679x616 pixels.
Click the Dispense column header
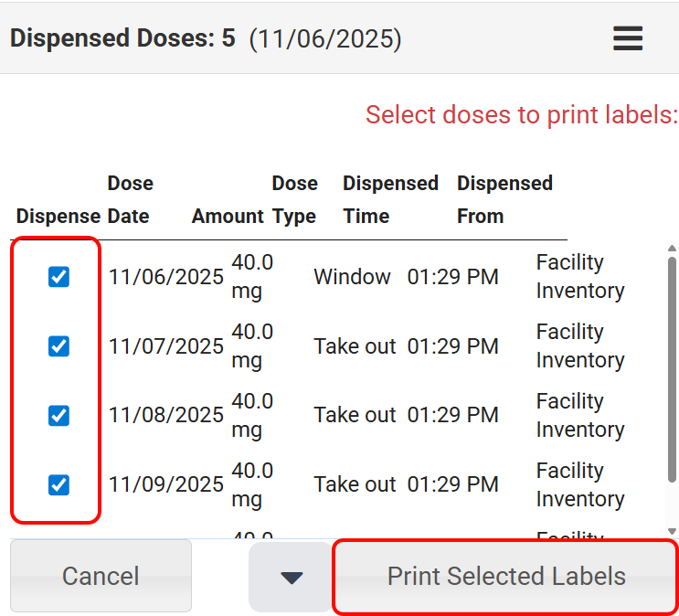(58, 217)
